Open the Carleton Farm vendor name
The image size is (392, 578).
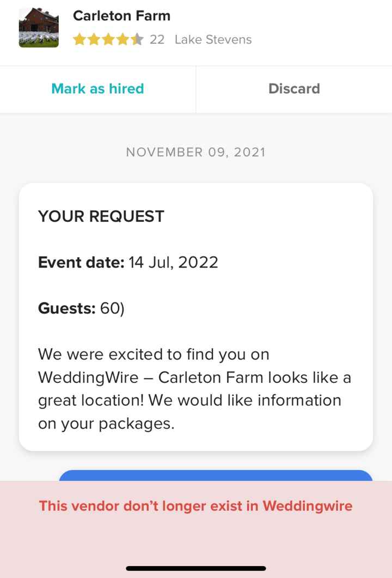121,16
